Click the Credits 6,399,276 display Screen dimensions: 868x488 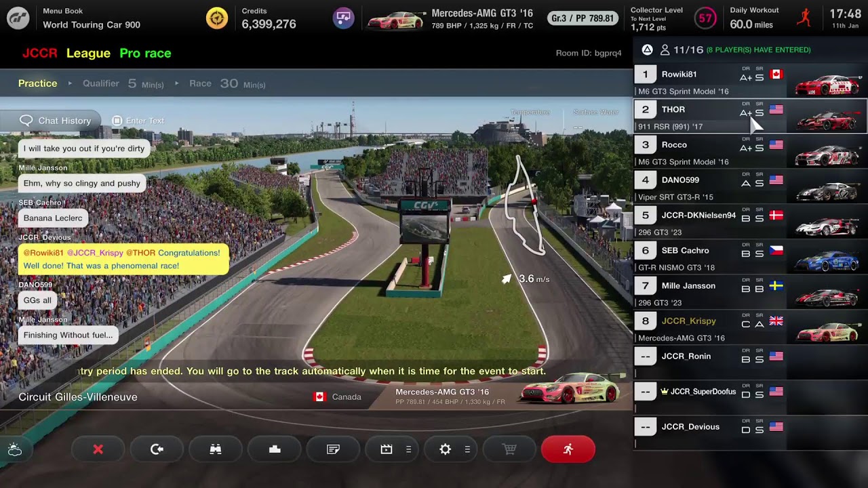[x=269, y=19]
